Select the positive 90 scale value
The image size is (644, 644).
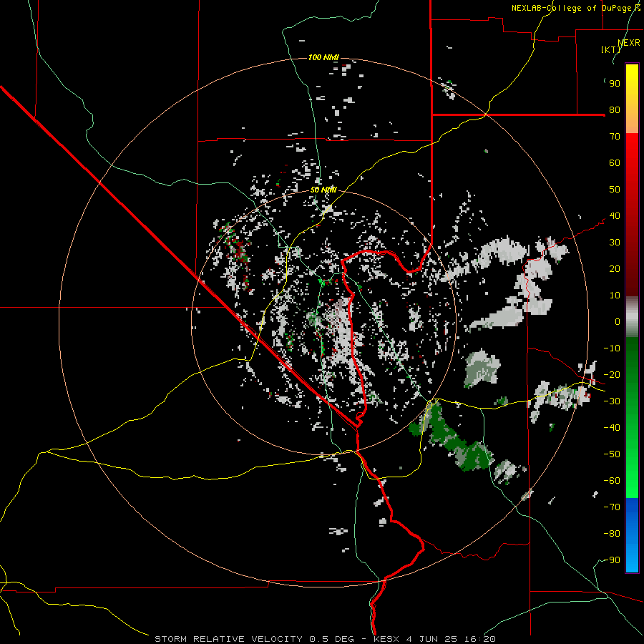615,84
